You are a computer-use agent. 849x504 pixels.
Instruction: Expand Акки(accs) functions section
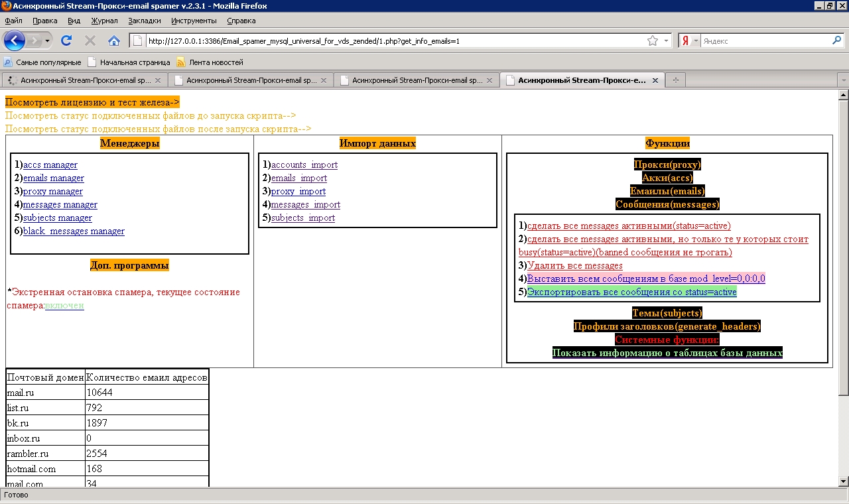click(667, 178)
